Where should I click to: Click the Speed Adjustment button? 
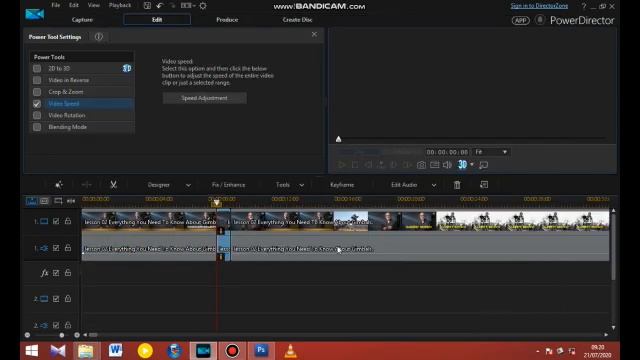point(204,98)
